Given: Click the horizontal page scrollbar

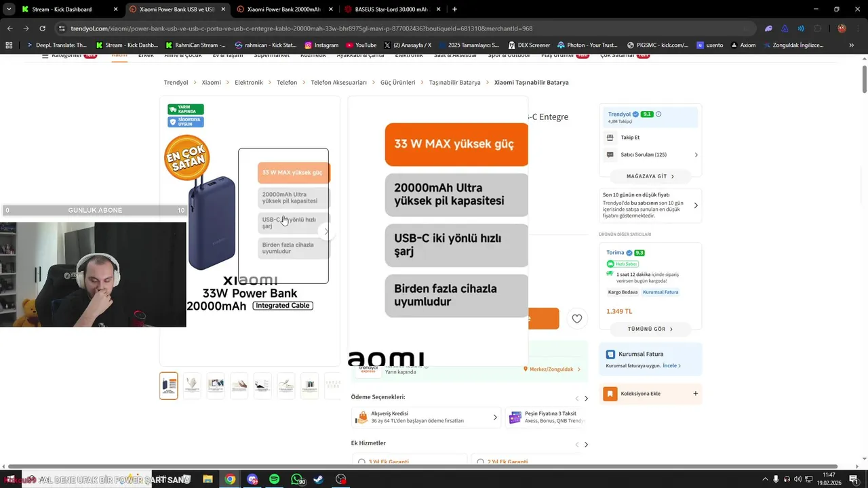Looking at the screenshot, I should coord(422,466).
